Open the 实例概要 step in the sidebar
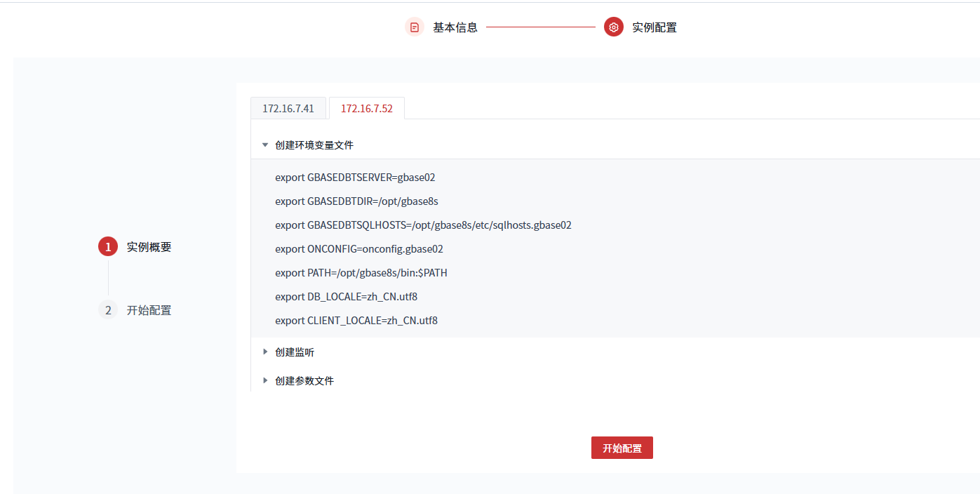 click(149, 247)
